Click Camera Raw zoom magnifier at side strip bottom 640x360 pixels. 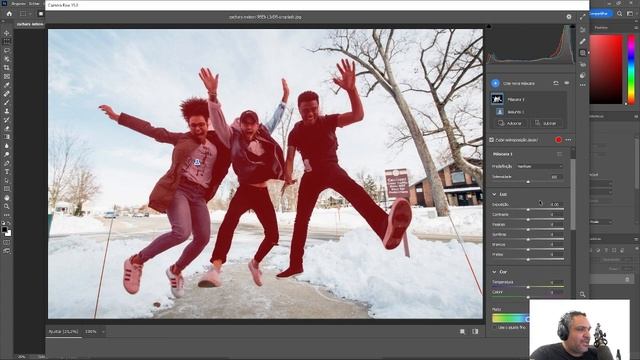point(582,294)
